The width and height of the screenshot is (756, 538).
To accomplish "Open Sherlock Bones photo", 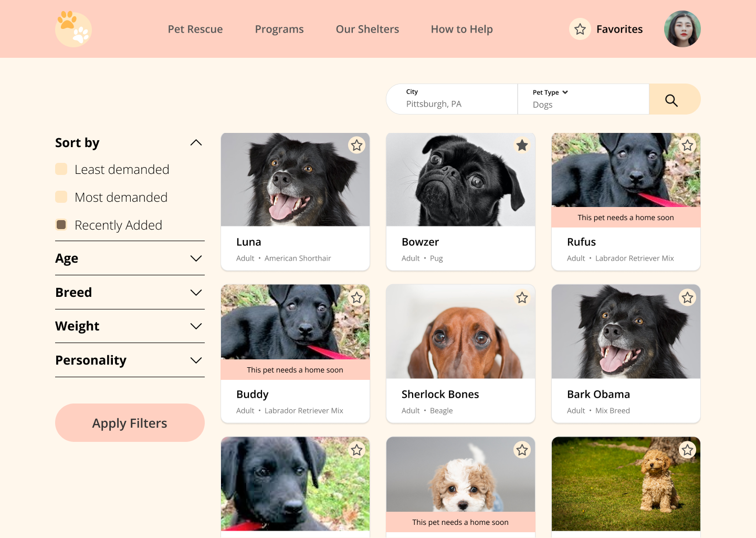I will [x=461, y=332].
